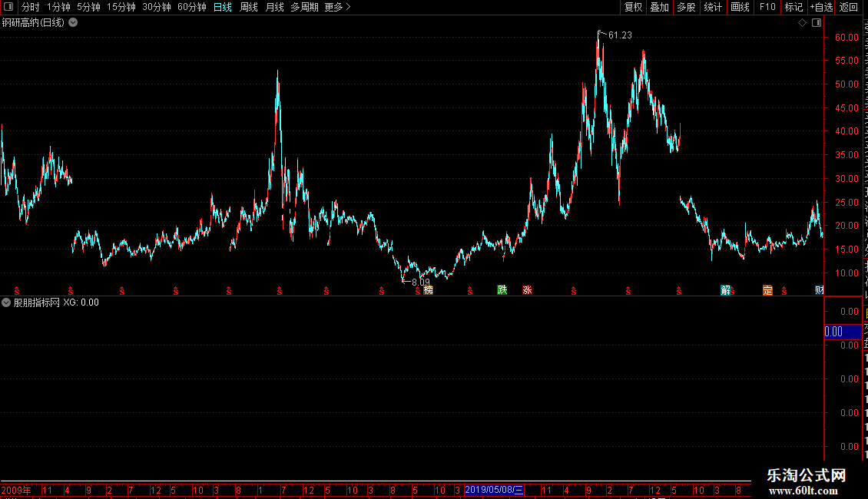The width and height of the screenshot is (868, 499).
Task: Click the 60.00 price axis label
Action: click(846, 37)
